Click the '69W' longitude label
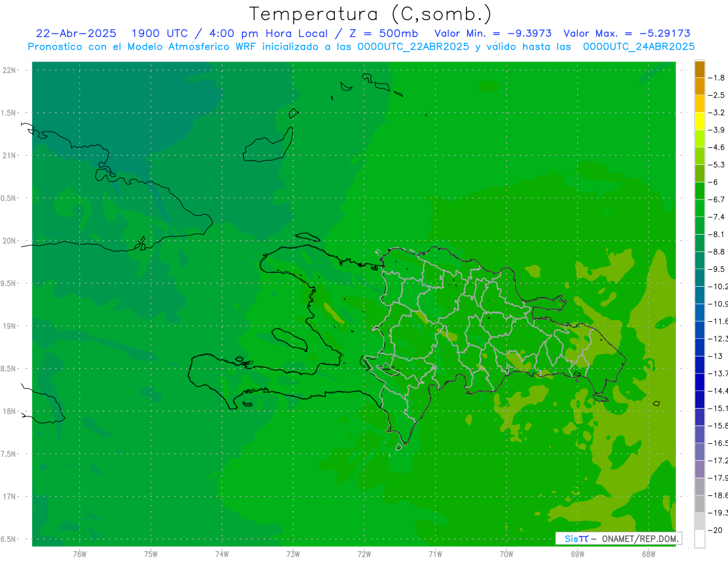 (577, 554)
